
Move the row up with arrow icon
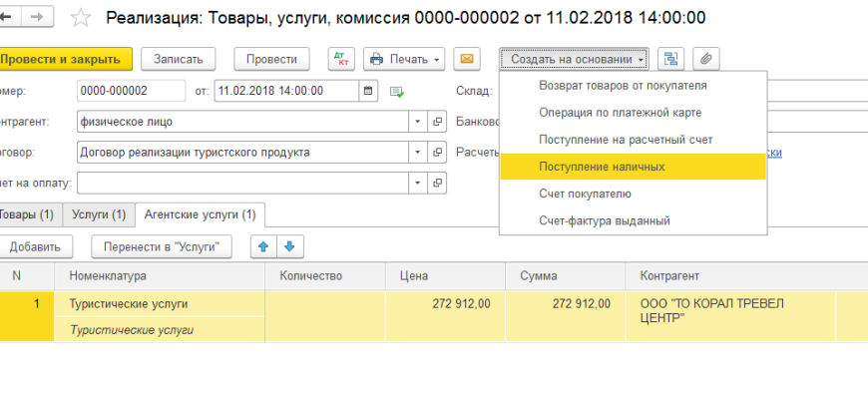pos(264,246)
